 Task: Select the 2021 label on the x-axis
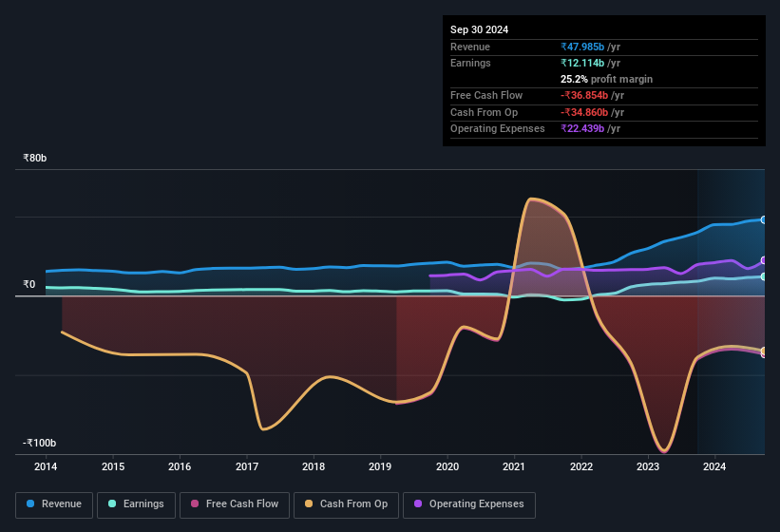(514, 466)
